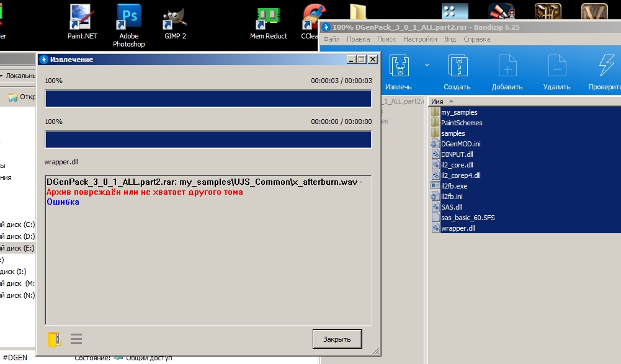621x364 pixels.
Task: Select local disk (E:) in Explorer
Action: coord(17,248)
